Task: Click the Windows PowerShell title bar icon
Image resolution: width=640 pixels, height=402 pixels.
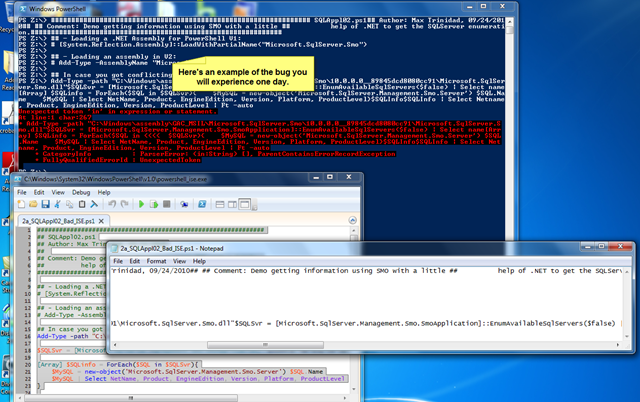Action: (x=22, y=9)
